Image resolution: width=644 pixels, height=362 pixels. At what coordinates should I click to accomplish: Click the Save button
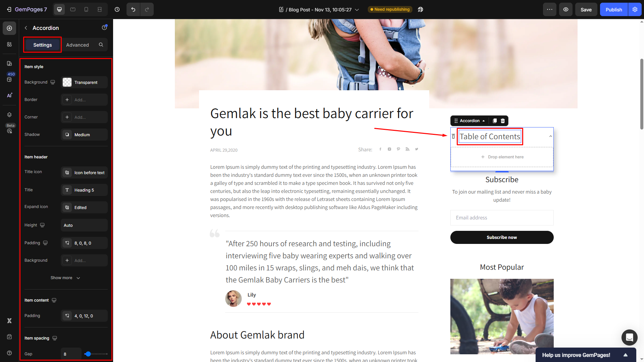(586, 9)
